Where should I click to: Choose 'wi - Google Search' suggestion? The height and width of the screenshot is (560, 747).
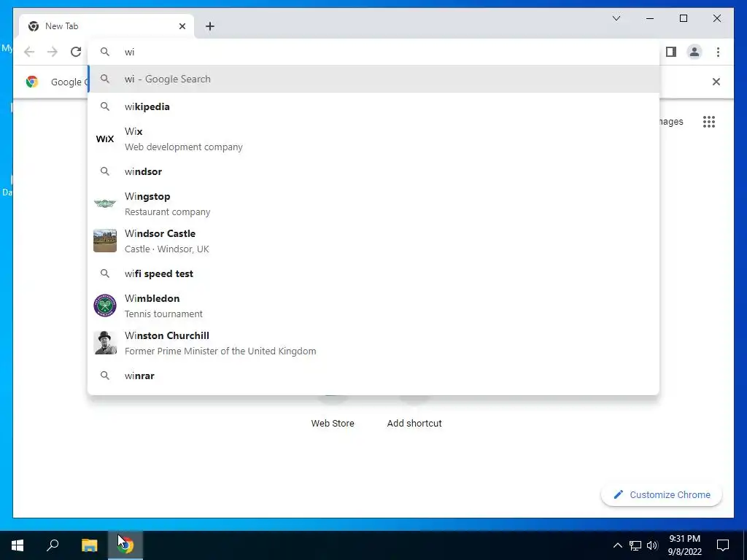tap(374, 79)
